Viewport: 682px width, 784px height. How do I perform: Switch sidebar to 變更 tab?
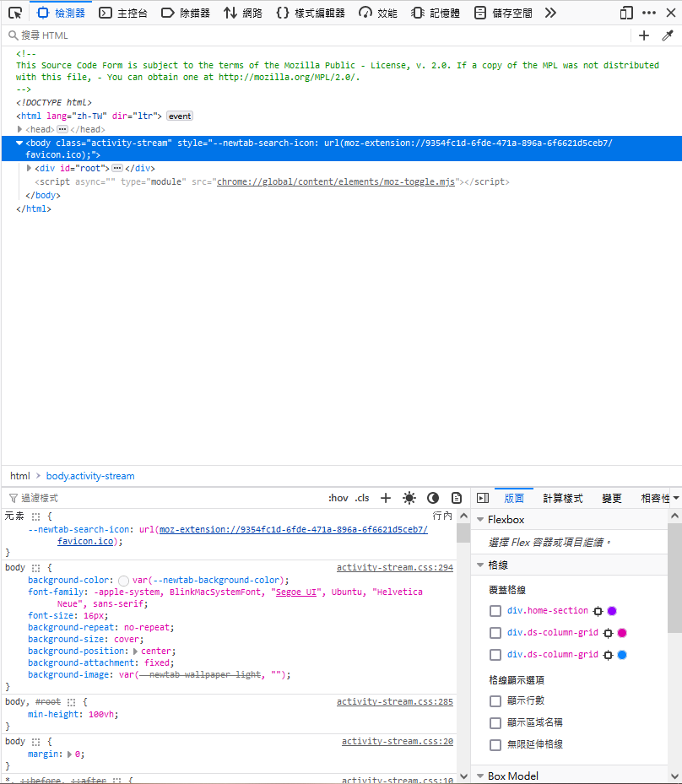pyautogui.click(x=611, y=498)
